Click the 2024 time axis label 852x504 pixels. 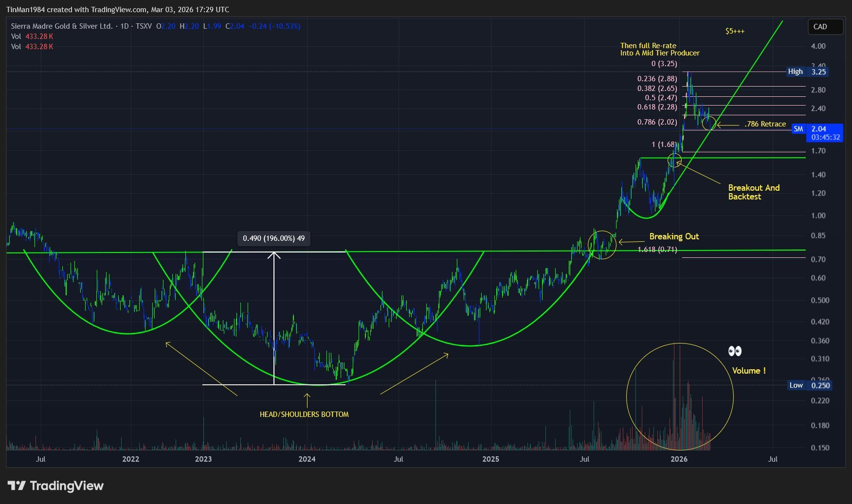[x=307, y=459]
